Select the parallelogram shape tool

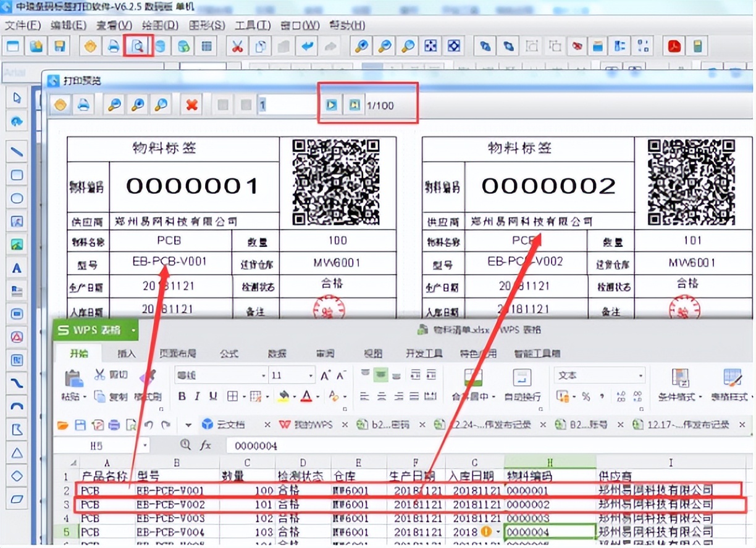click(x=17, y=499)
